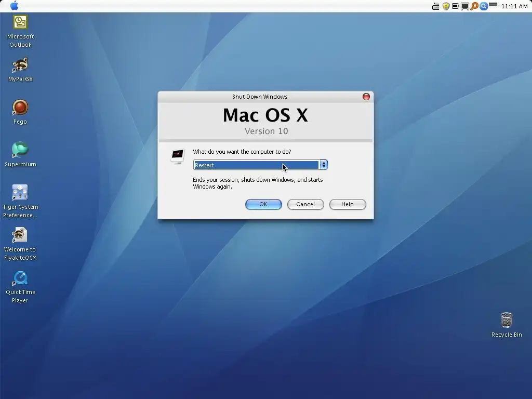Click the 'Ends your session' description text
The image size is (532, 399).
258,183
